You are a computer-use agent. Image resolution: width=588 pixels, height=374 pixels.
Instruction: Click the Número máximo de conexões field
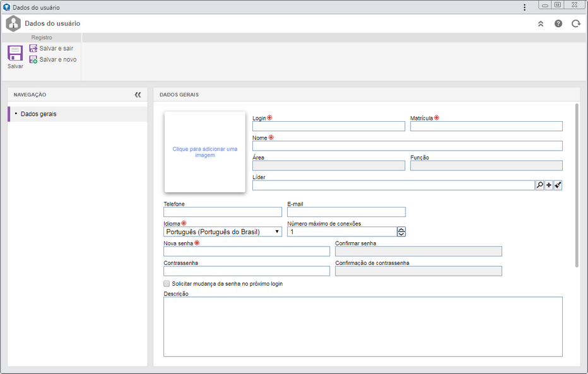(342, 232)
